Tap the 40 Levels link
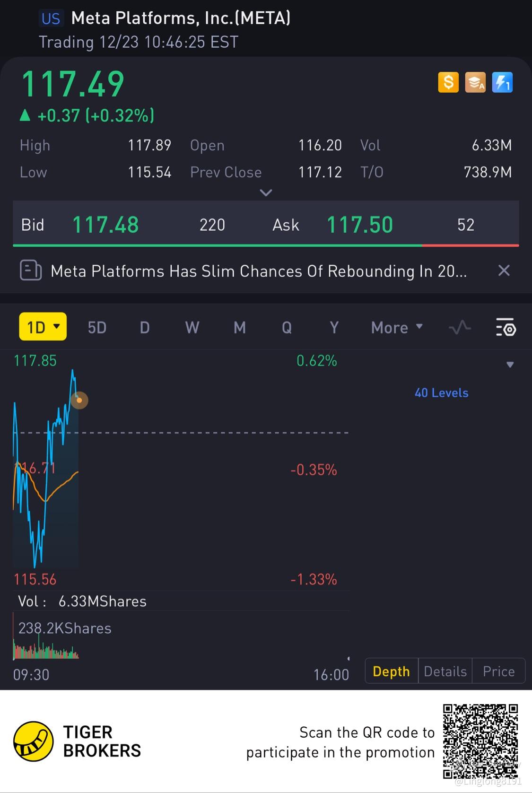 441,392
